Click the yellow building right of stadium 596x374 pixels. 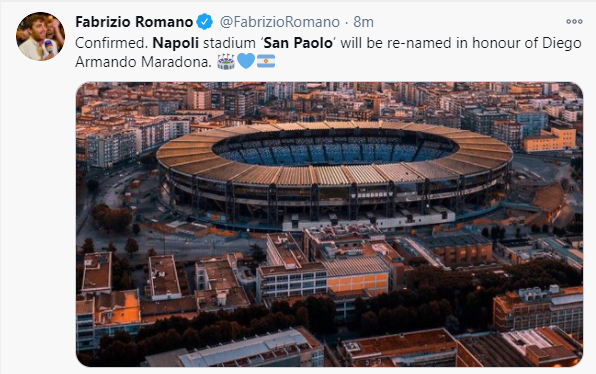(550, 140)
